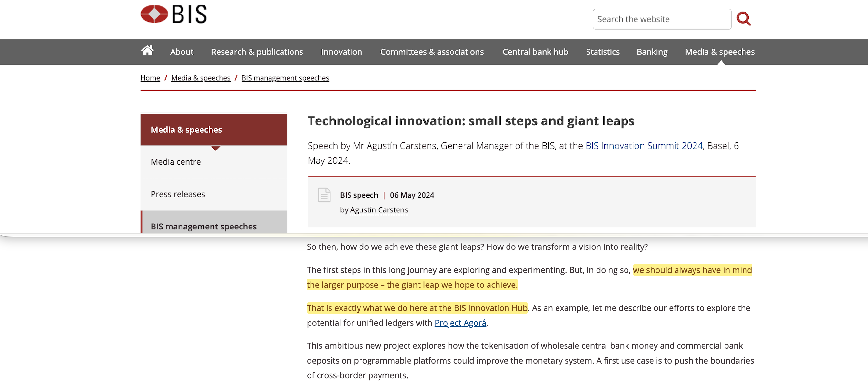Screen dimensions: 868x388
Task: Select Media centre in sidebar
Action: [x=175, y=162]
